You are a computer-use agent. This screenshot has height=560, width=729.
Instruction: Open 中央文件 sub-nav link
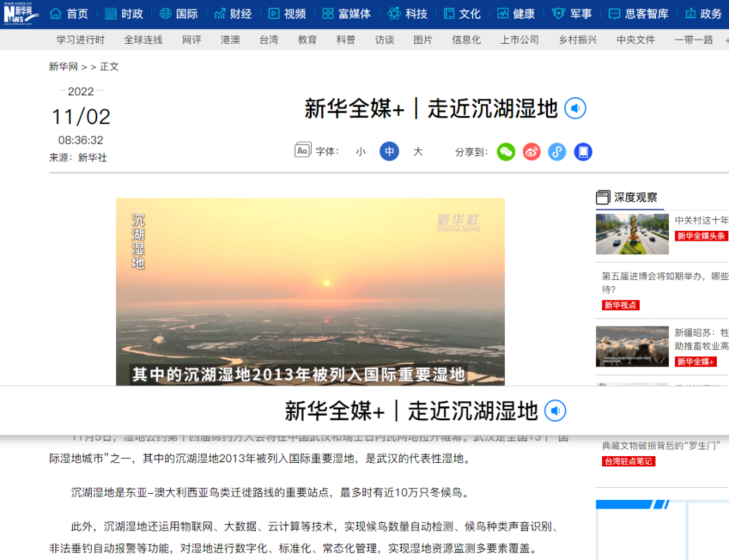636,40
